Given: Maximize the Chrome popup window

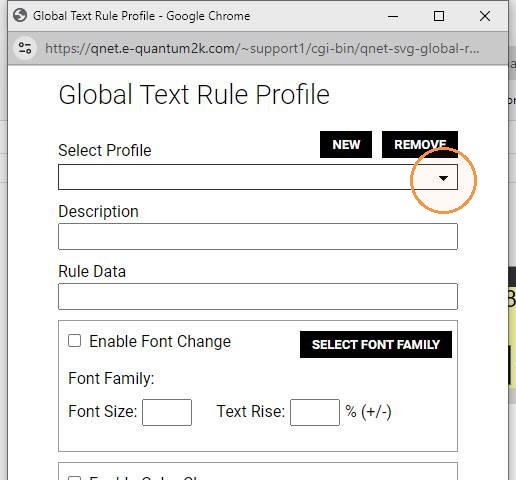Looking at the screenshot, I should 439,16.
